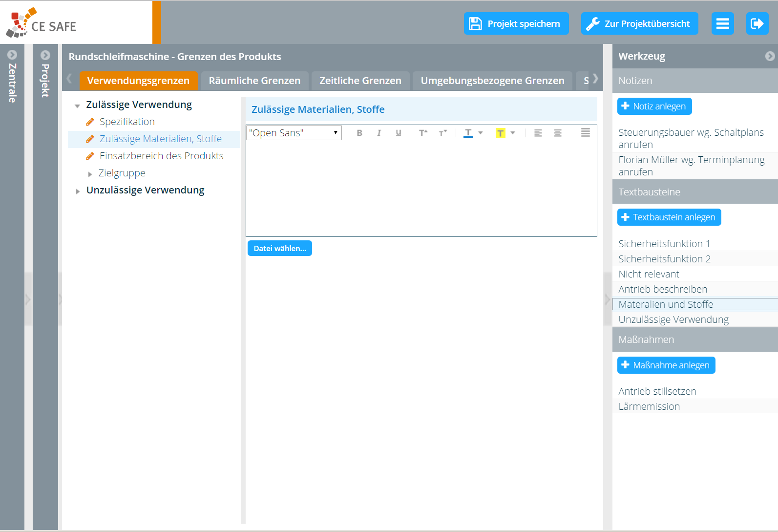
Task: Click inside the rich text editor area
Action: [x=421, y=188]
